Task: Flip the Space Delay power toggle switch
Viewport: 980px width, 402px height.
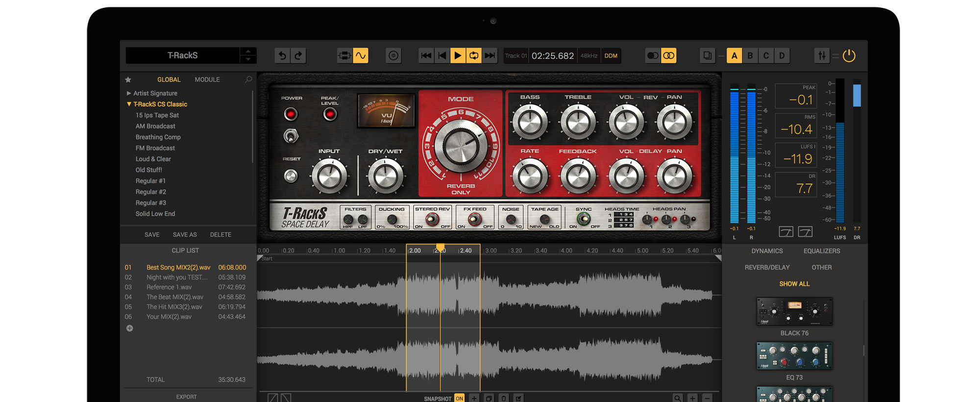Action: pos(291,136)
